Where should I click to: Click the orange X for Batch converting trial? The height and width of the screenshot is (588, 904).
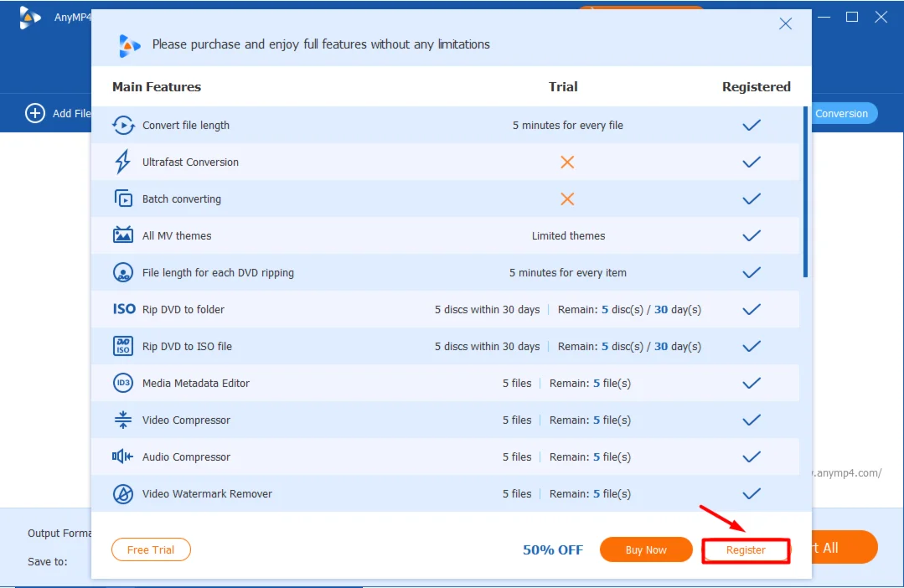(567, 199)
